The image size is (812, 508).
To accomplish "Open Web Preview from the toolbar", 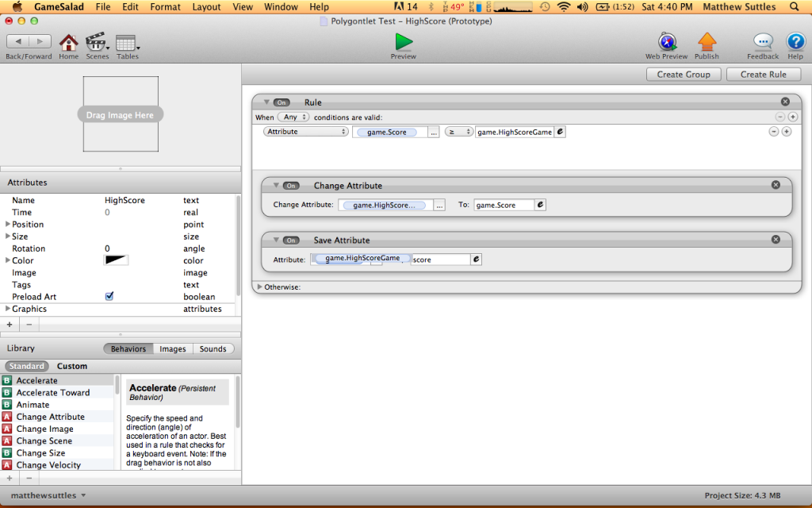I will click(x=667, y=41).
